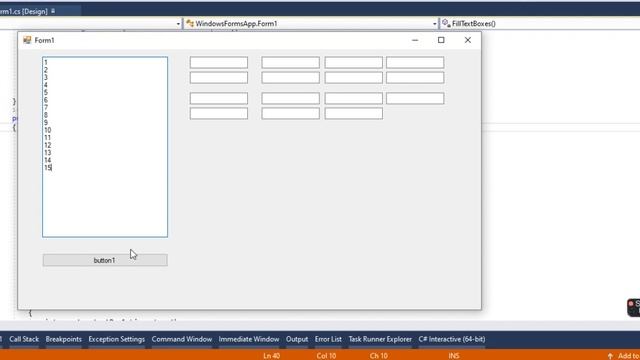Open the C# Interactive (64-bit) tab
Screen dimensions: 640x360
452,339
